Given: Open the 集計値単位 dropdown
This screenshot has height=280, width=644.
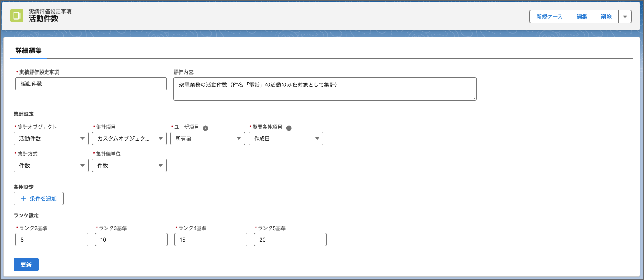Looking at the screenshot, I should [x=129, y=166].
